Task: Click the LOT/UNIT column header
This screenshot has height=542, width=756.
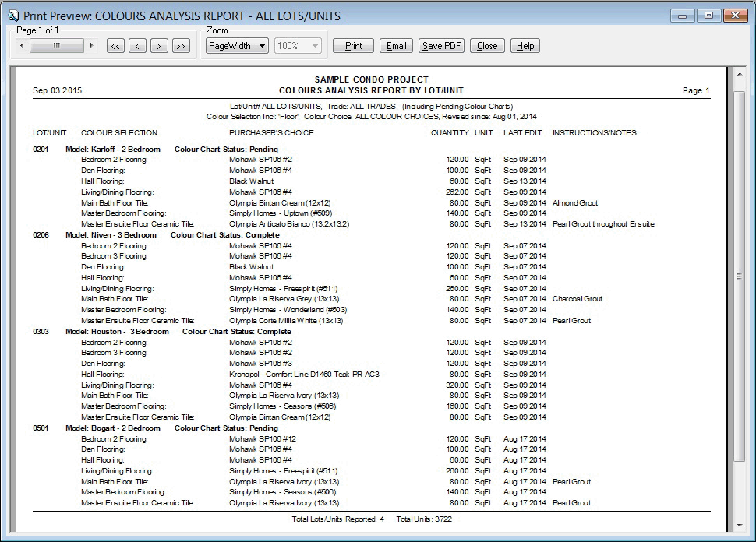Action: click(x=50, y=133)
